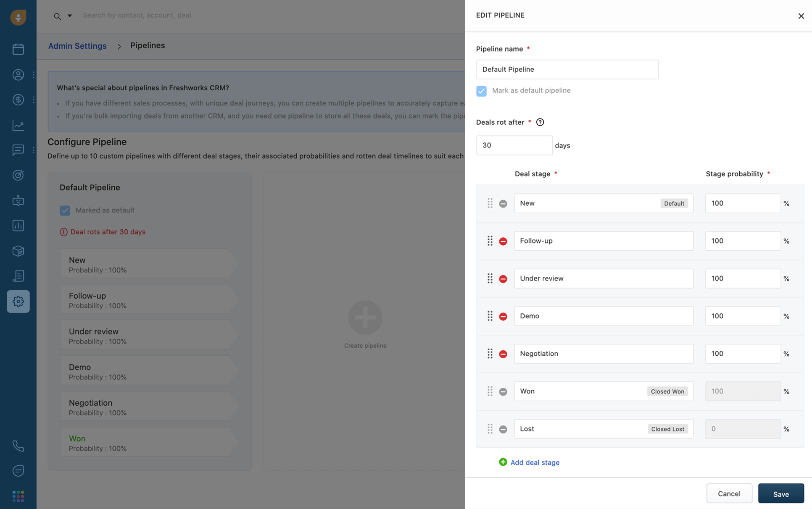Open admin settings gear in sidebar
Image resolution: width=812 pixels, height=509 pixels.
pos(18,301)
